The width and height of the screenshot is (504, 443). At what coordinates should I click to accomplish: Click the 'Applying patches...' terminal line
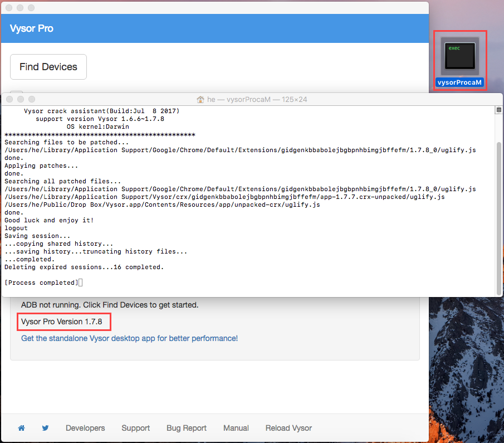41,165
